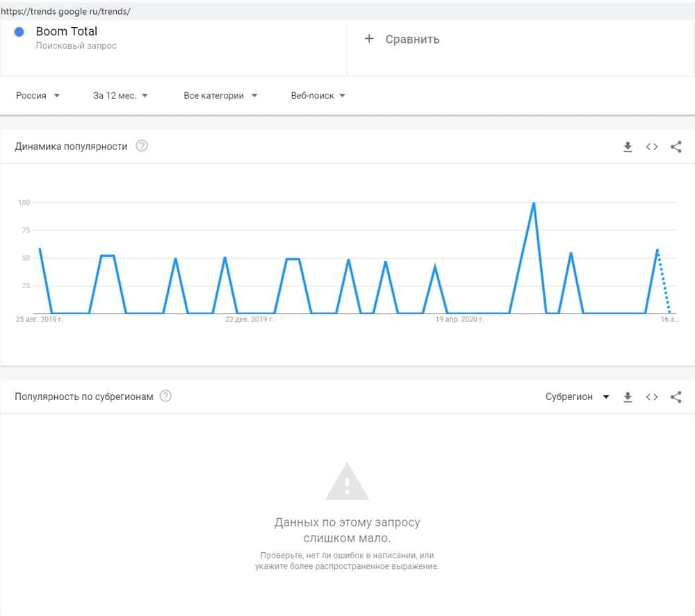The height and width of the screenshot is (616, 695).
Task: Click the blue dot beside Boom Total
Action: coord(19,32)
